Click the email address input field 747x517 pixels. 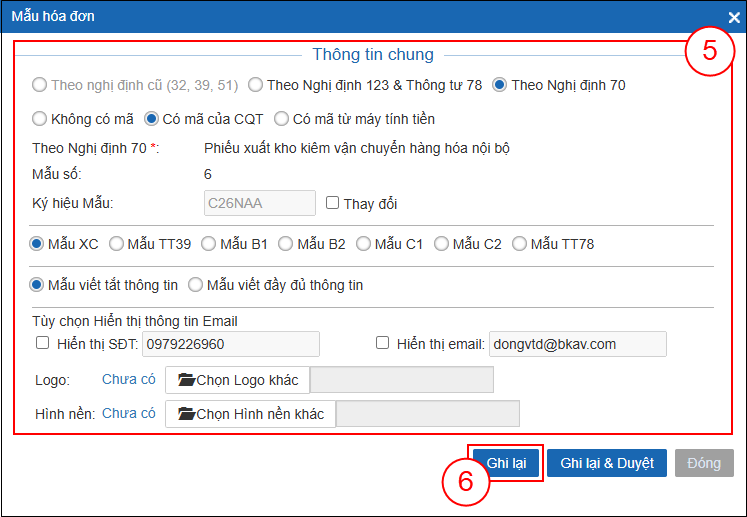[x=577, y=344]
